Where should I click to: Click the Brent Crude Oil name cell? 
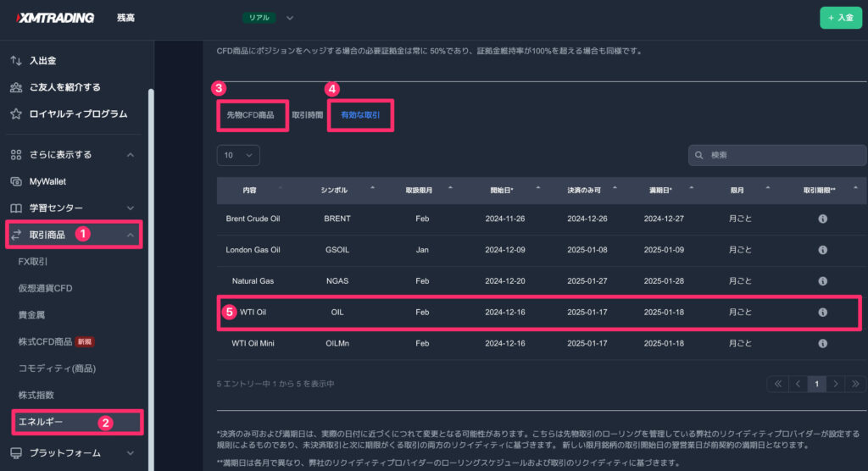pos(253,219)
